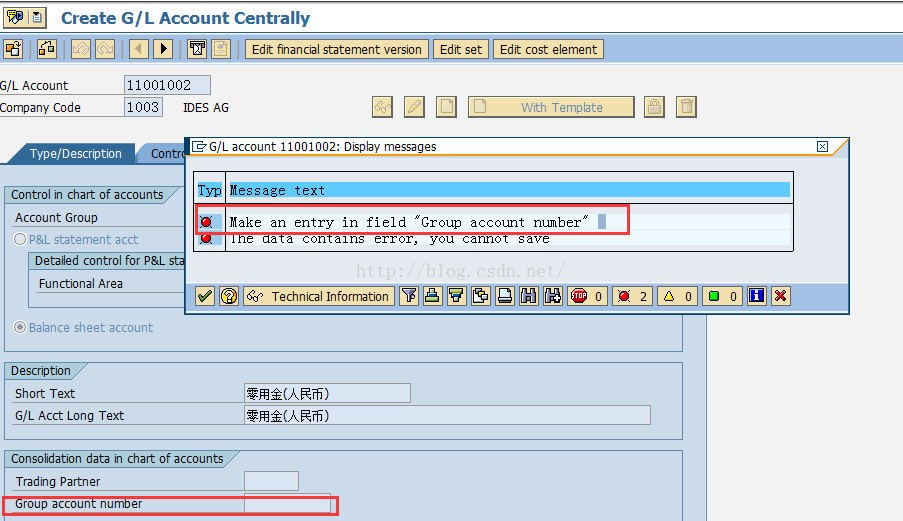Click the sort ascending icon in messages dialog

(432, 296)
